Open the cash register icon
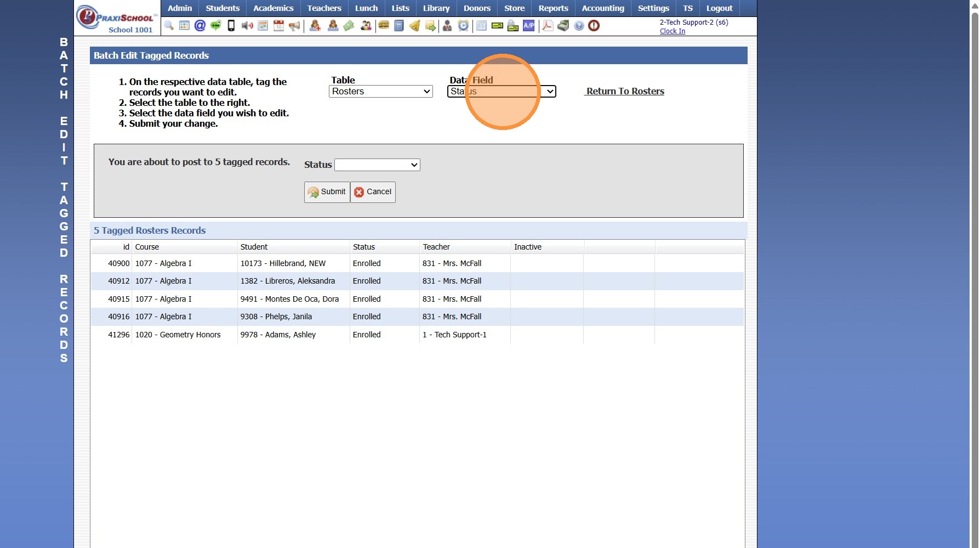Viewport: 980px width, 548px height. click(x=563, y=26)
